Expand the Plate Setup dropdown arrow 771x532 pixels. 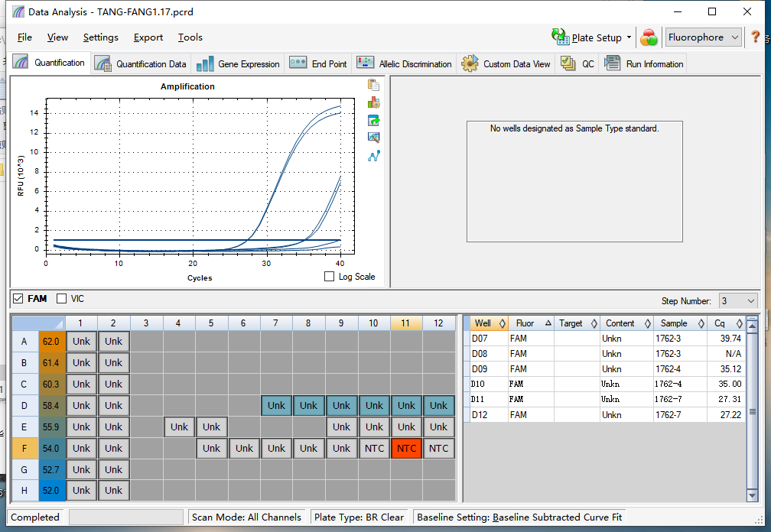point(629,37)
